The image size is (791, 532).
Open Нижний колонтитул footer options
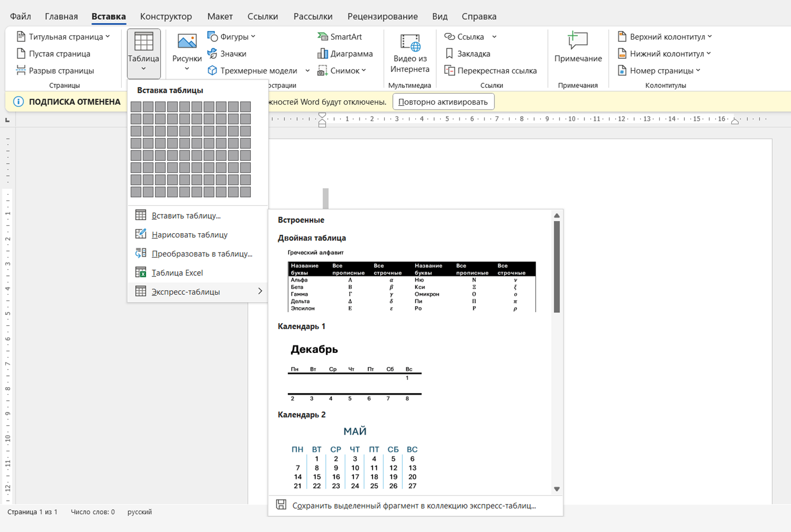664,54
